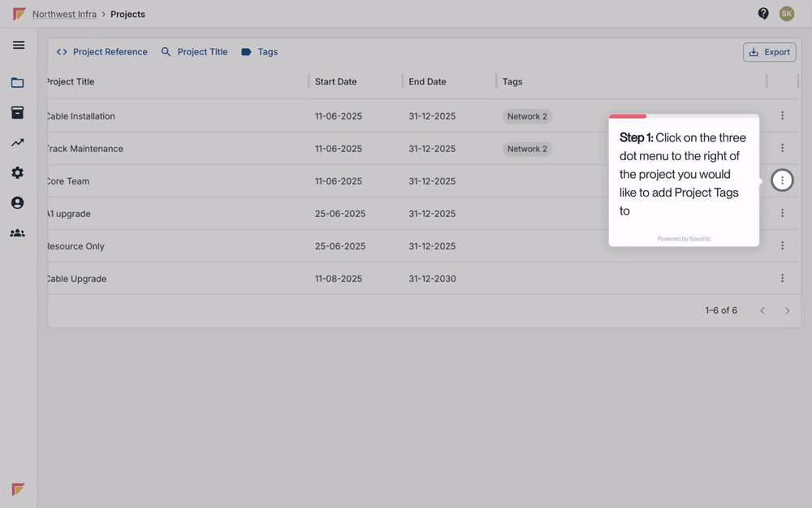Open the settings gear in sidebar
This screenshot has width=812, height=508.
18,172
